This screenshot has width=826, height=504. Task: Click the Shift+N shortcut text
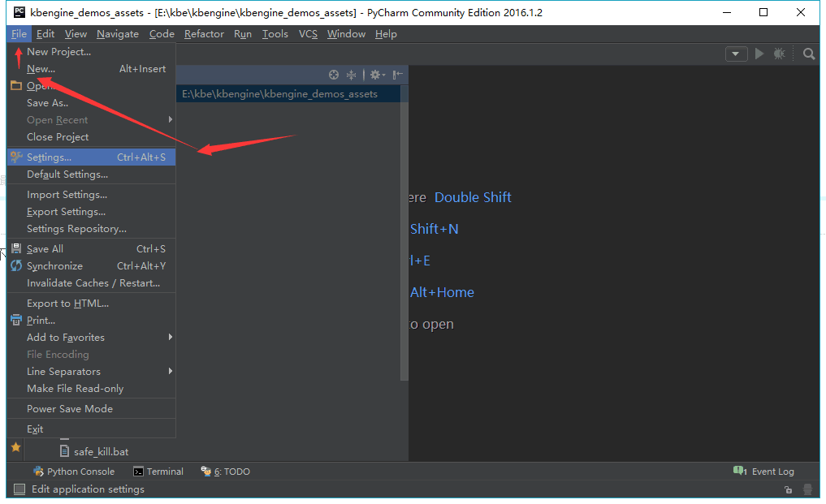pos(434,229)
